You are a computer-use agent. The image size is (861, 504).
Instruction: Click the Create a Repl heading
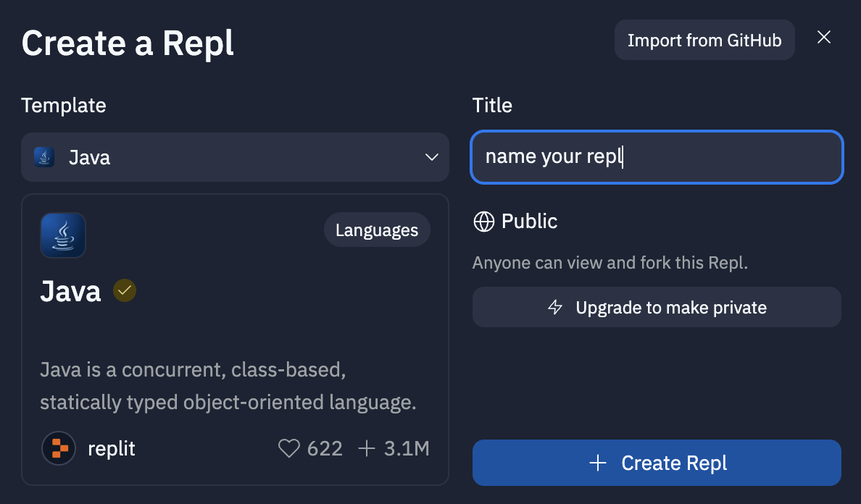coord(128,43)
